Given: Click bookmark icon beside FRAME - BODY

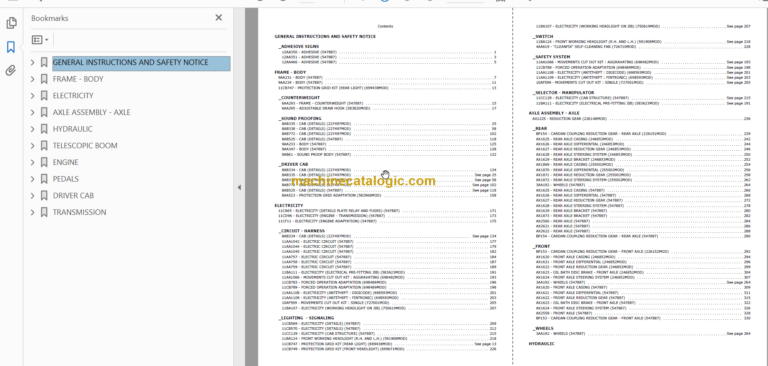Looking at the screenshot, I should click(44, 79).
